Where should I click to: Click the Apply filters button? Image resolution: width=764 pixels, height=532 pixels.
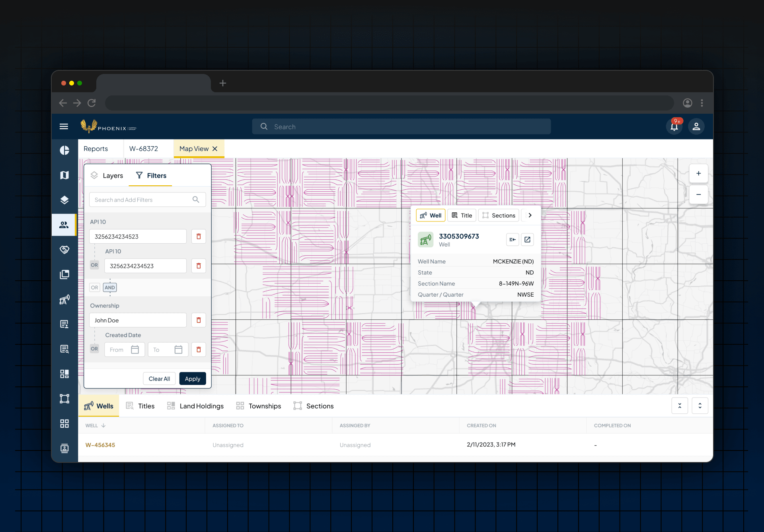click(193, 379)
